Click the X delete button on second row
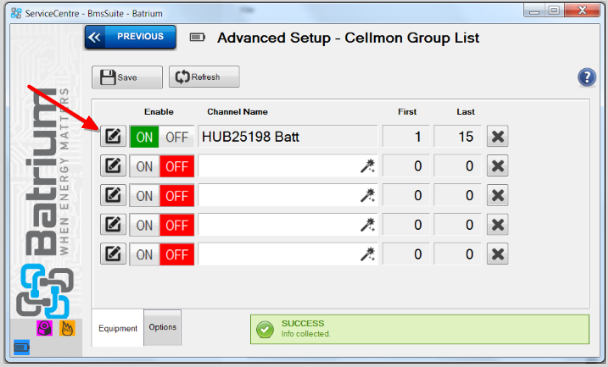608x367 pixels. point(498,166)
